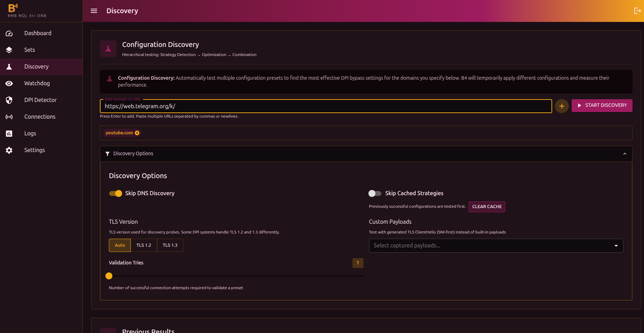Viewport: 644px width, 333px height.
Task: Open the captured payloads dropdown
Action: (x=496, y=246)
